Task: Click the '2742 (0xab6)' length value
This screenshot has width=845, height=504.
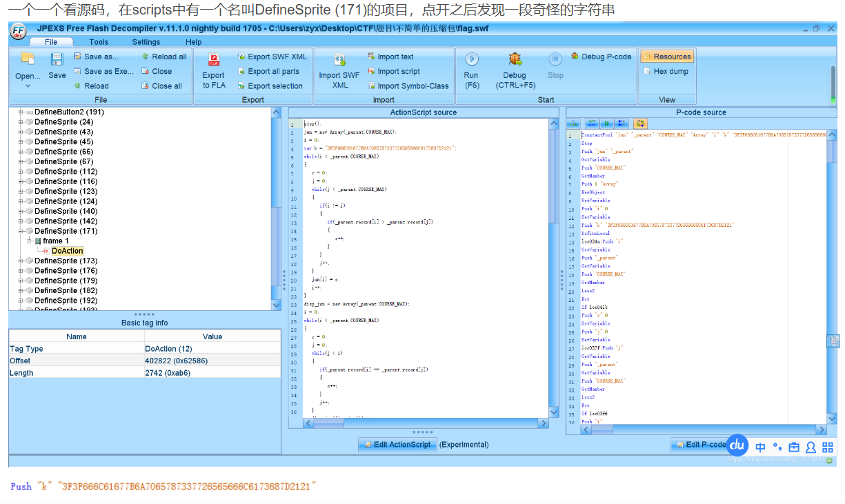Action: (212, 373)
